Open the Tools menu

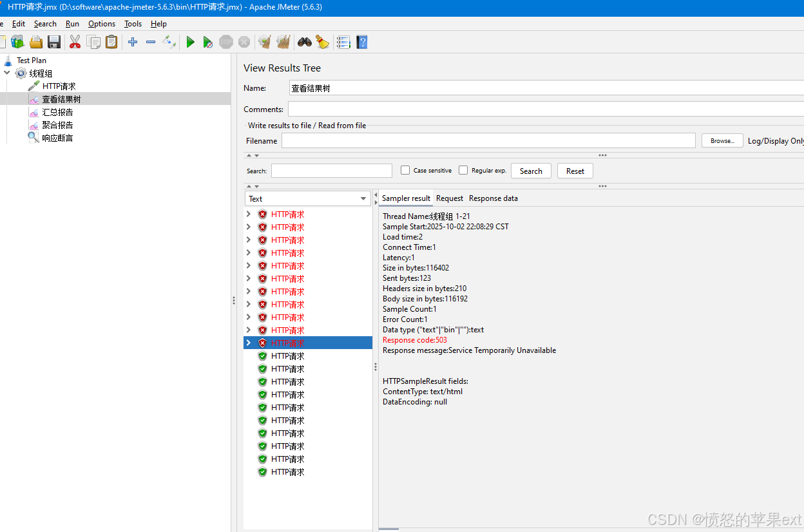(133, 24)
